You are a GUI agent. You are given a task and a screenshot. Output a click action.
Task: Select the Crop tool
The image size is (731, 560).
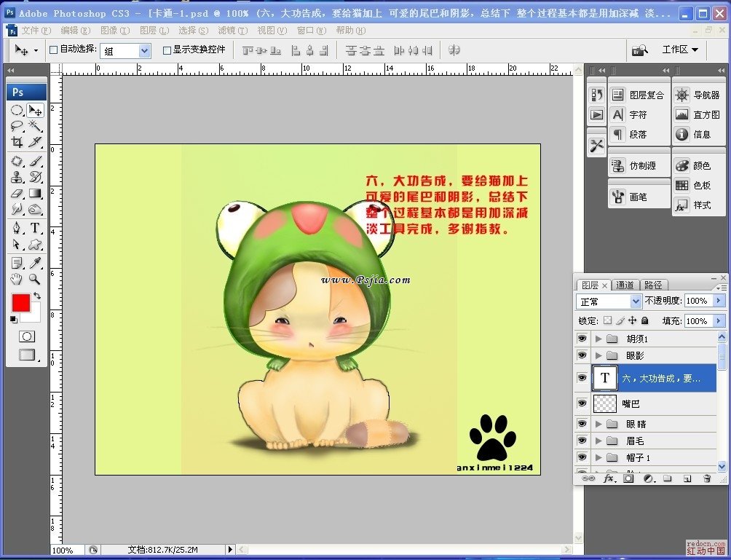(17, 142)
